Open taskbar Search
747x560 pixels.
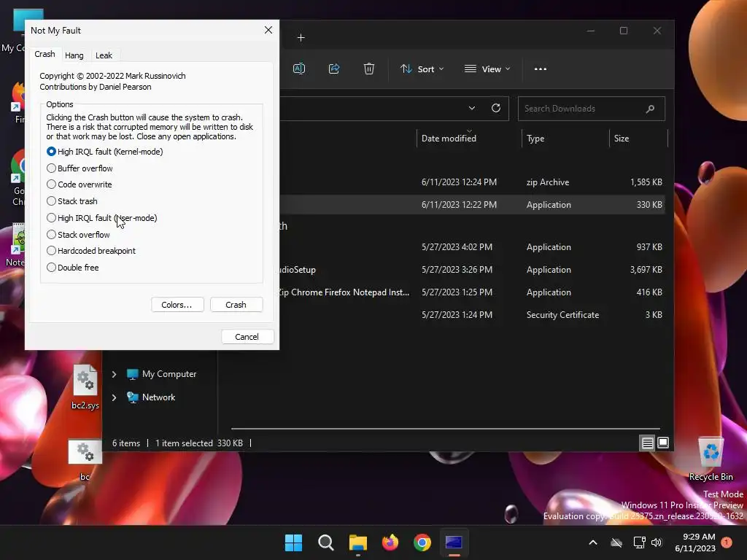coord(326,542)
